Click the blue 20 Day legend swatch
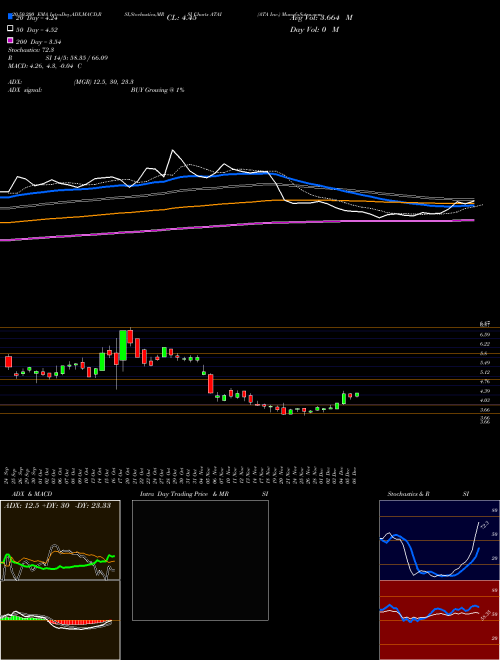The image size is (500, 660). click(10, 17)
